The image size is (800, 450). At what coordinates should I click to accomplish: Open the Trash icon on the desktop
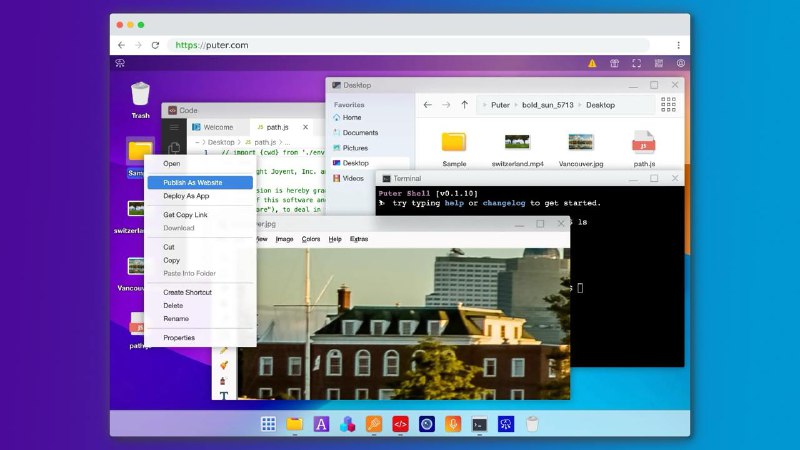click(141, 95)
